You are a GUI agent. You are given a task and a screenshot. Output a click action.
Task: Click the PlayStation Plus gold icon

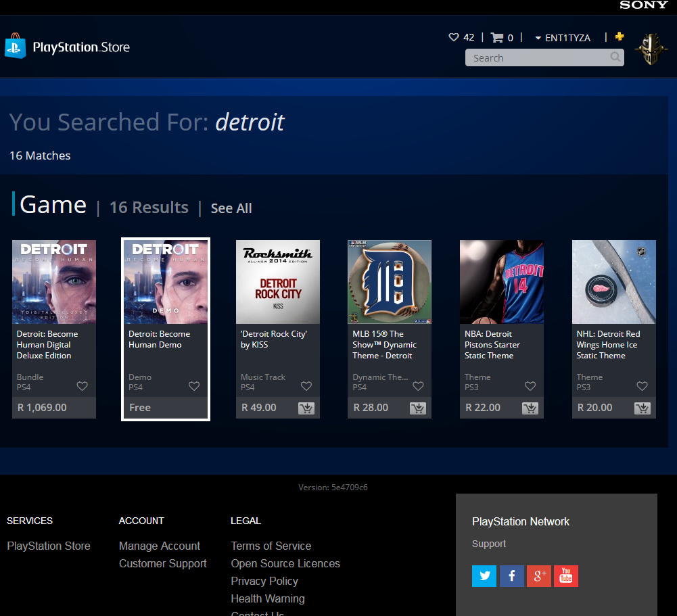click(x=619, y=37)
